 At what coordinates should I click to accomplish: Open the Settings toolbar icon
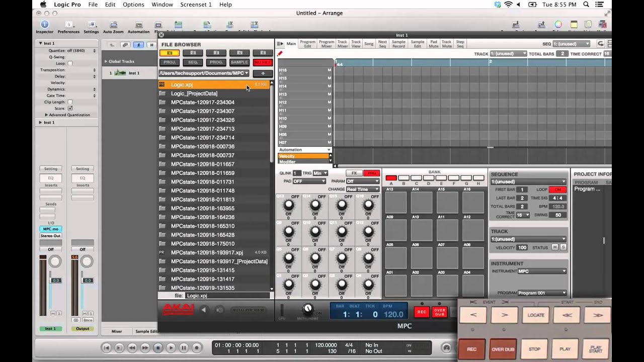click(x=91, y=27)
